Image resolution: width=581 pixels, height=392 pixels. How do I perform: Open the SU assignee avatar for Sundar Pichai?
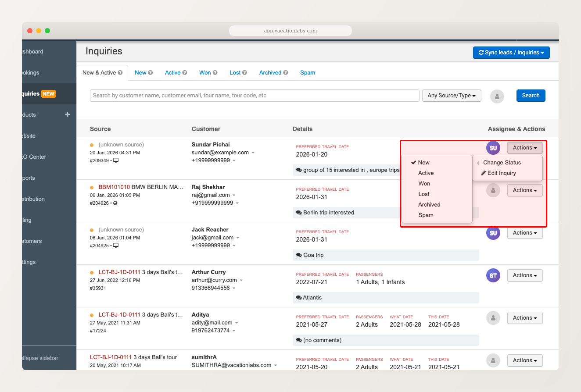click(493, 148)
